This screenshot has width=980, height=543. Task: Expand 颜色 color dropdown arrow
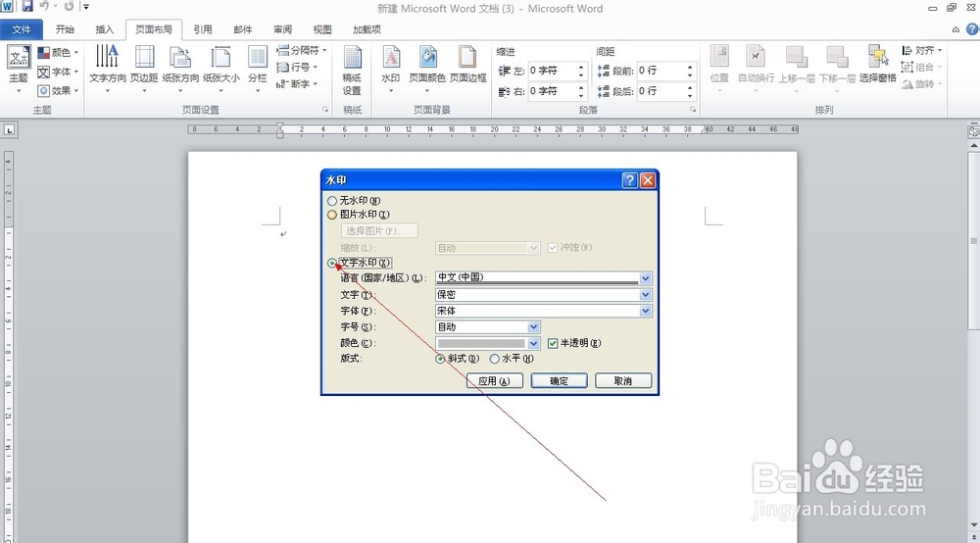pyautogui.click(x=533, y=343)
